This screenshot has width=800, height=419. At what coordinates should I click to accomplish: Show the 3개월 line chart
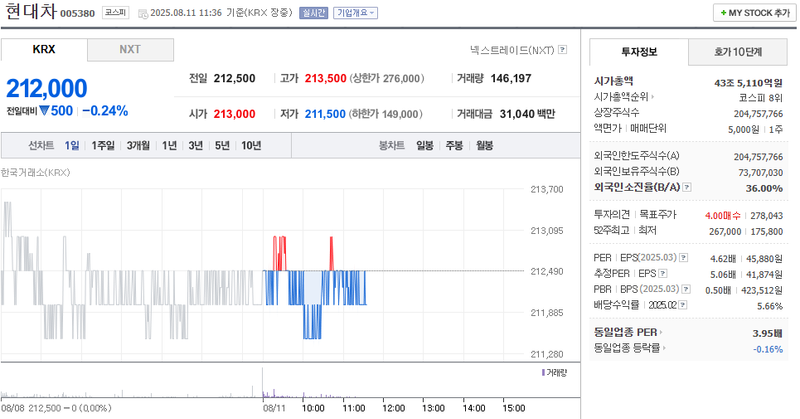[138, 145]
